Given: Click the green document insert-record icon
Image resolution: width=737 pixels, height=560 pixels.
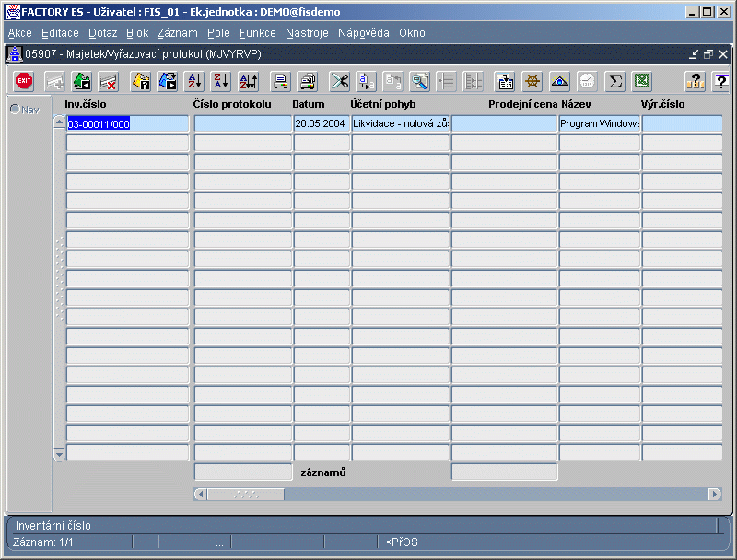Looking at the screenshot, I should [x=81, y=81].
